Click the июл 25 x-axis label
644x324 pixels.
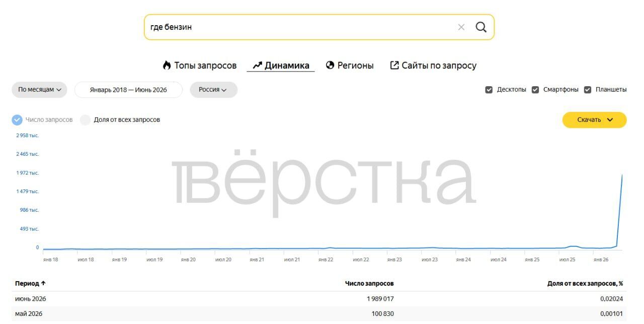coord(567,260)
